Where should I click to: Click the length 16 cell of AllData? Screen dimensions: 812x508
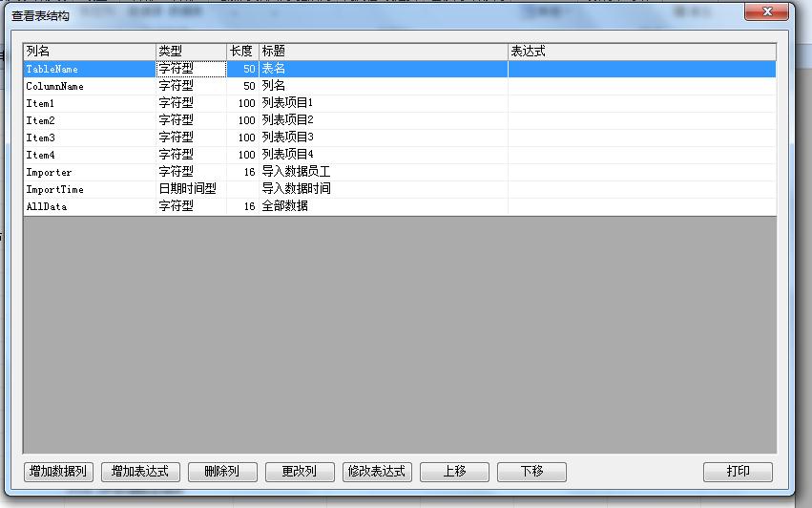pos(243,206)
